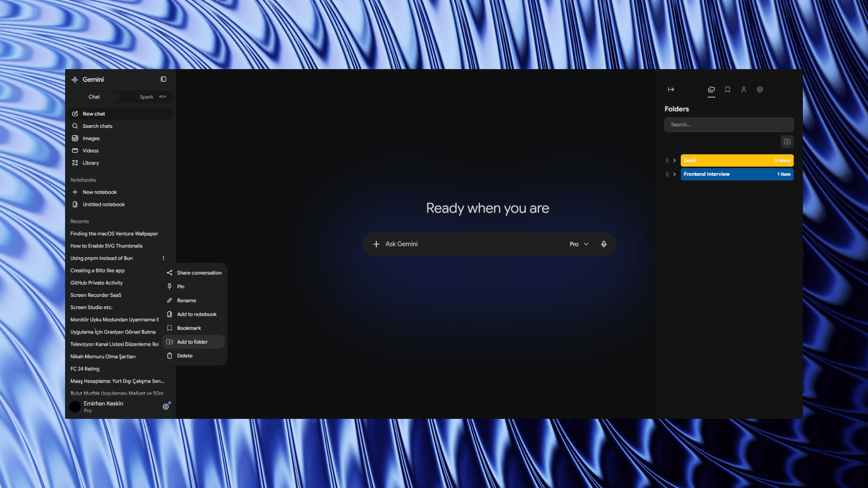Open the gear settings tab in right panel
The width and height of the screenshot is (868, 488).
[x=760, y=89]
